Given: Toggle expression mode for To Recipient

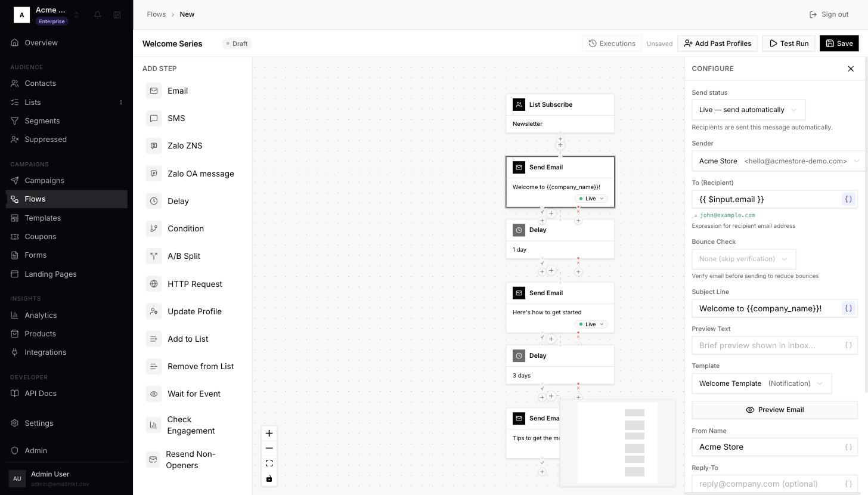Looking at the screenshot, I should (x=848, y=199).
